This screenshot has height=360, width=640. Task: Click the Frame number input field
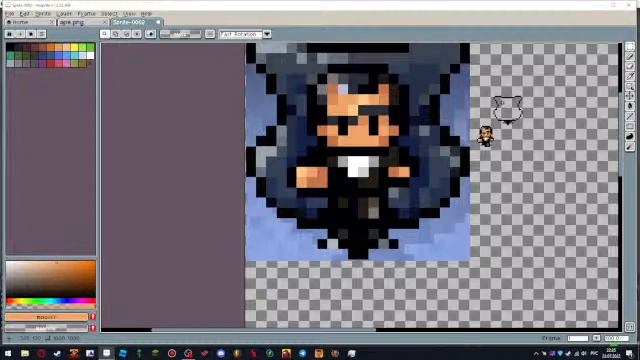578,338
